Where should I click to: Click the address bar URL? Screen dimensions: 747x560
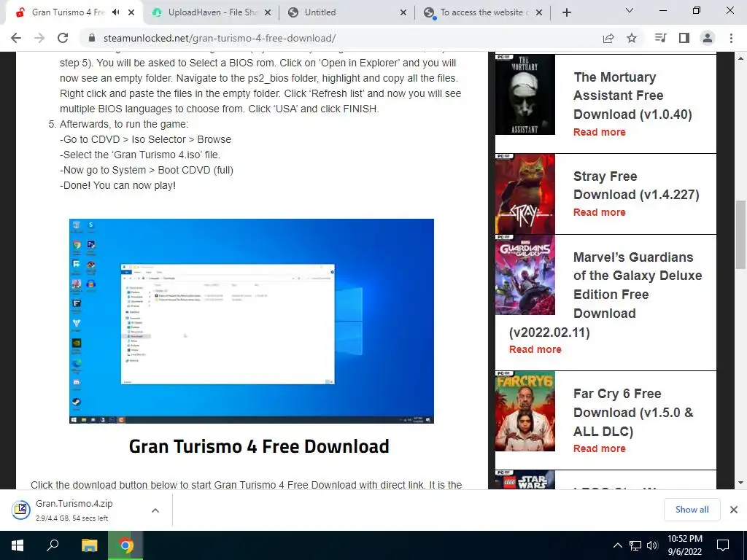220,38
